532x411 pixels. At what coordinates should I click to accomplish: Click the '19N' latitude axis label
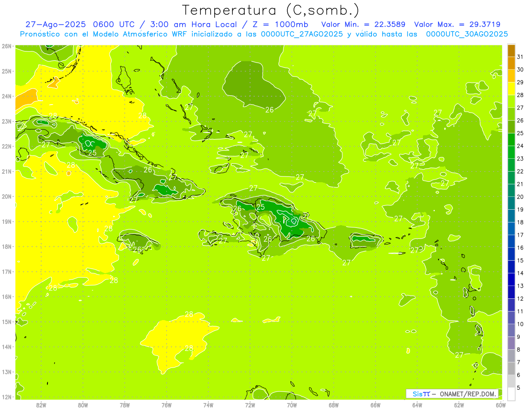click(x=7, y=222)
